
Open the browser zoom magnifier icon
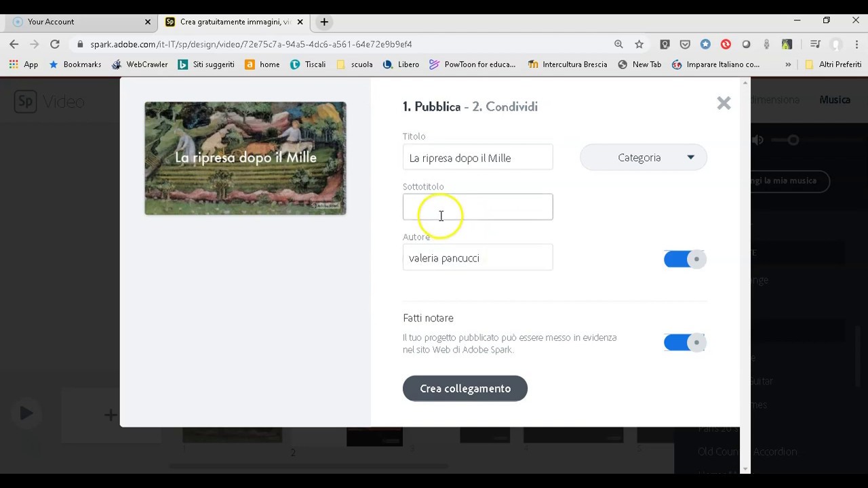[618, 44]
